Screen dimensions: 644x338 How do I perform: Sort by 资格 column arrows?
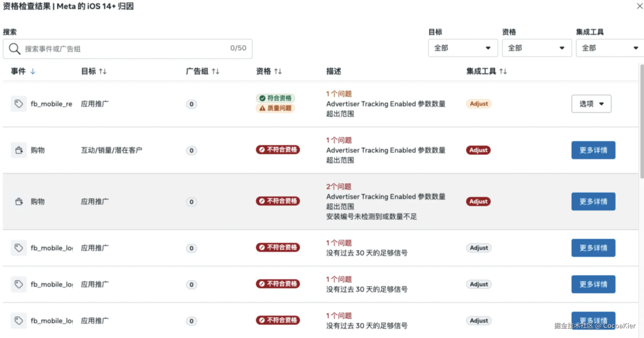pyautogui.click(x=278, y=71)
